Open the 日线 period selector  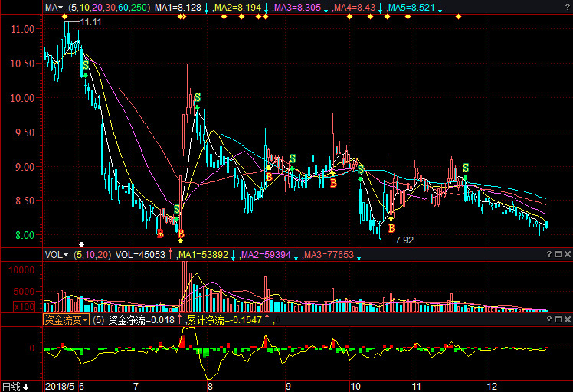(x=15, y=387)
